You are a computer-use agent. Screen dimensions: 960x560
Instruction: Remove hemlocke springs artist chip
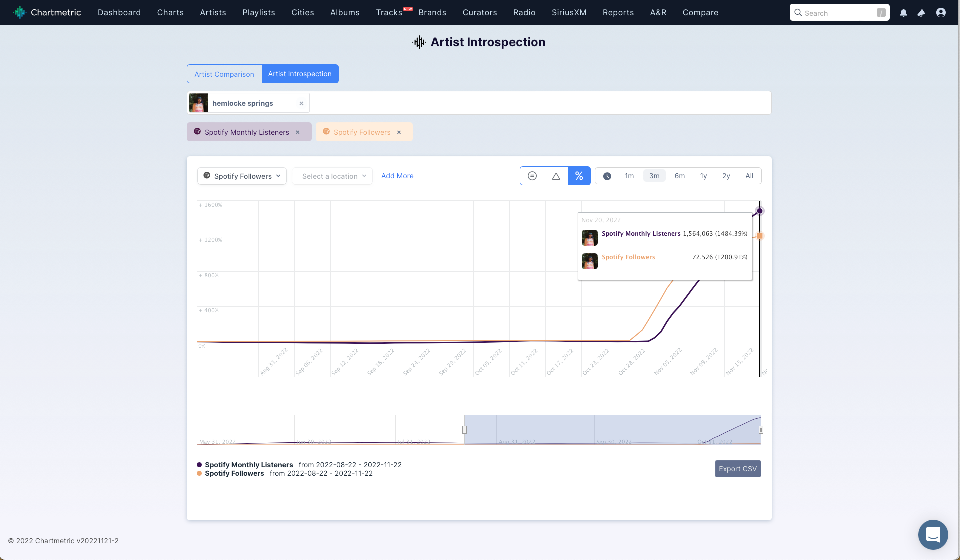tap(301, 104)
